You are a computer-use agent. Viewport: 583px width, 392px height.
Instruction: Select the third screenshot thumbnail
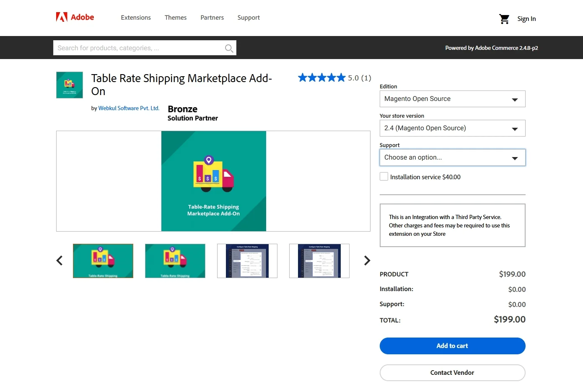(247, 261)
